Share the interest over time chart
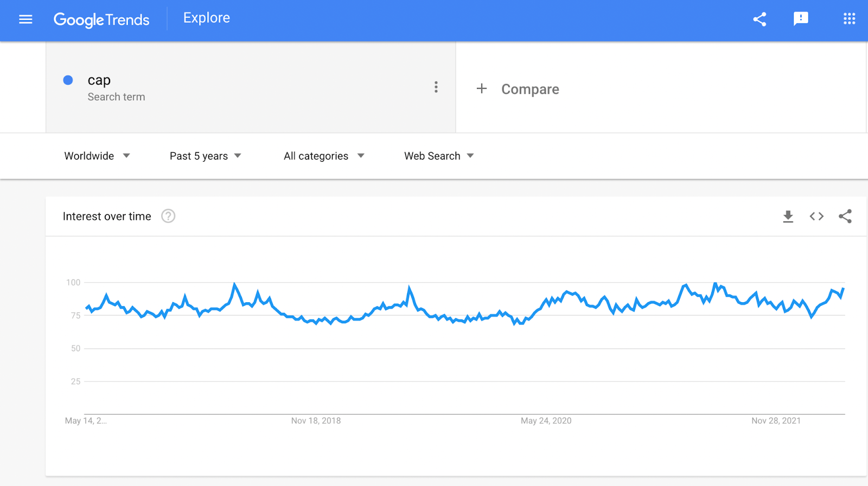The width and height of the screenshot is (868, 486). (x=845, y=216)
